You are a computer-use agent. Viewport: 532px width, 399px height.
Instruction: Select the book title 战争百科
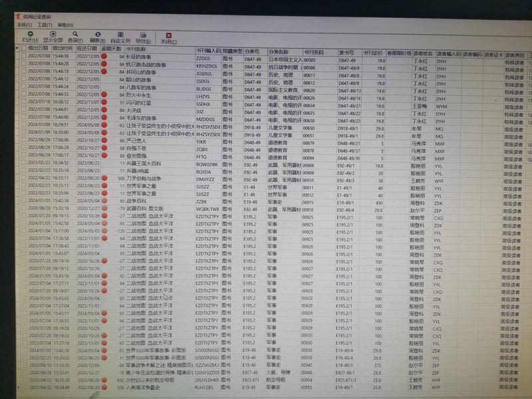point(136,201)
